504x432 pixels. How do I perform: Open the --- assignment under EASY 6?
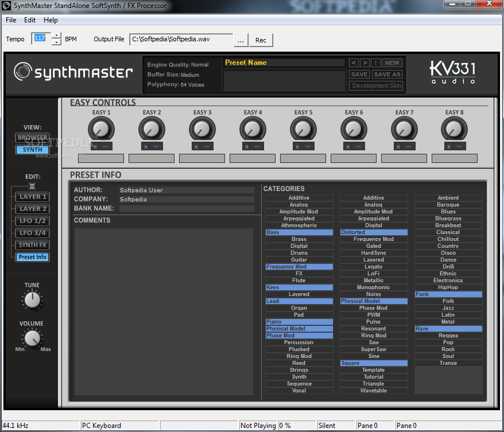358,146
